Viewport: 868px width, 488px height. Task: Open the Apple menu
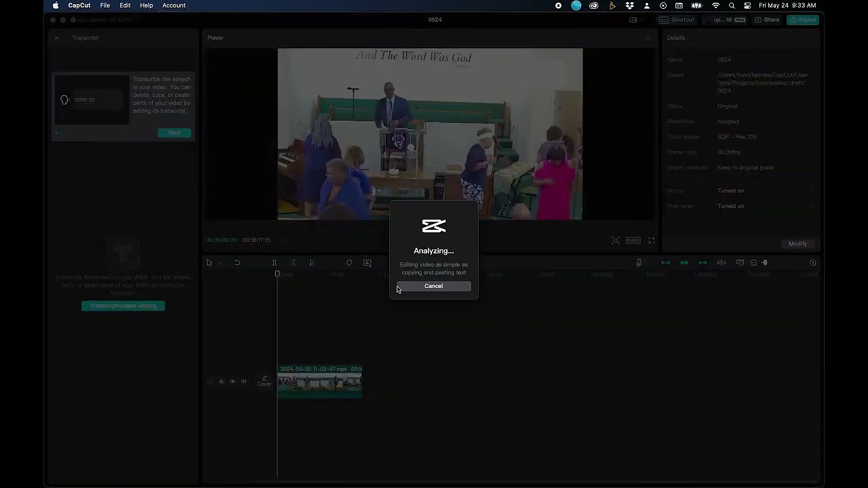56,5
